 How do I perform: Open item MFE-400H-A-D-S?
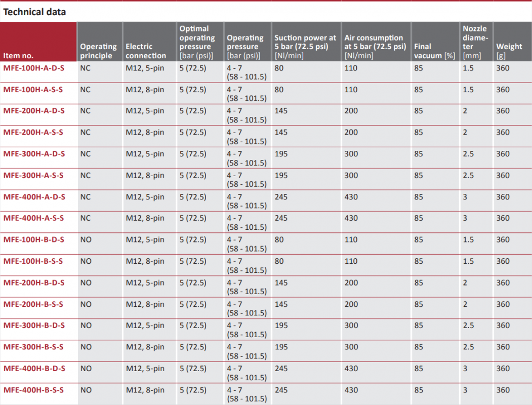[x=34, y=197]
